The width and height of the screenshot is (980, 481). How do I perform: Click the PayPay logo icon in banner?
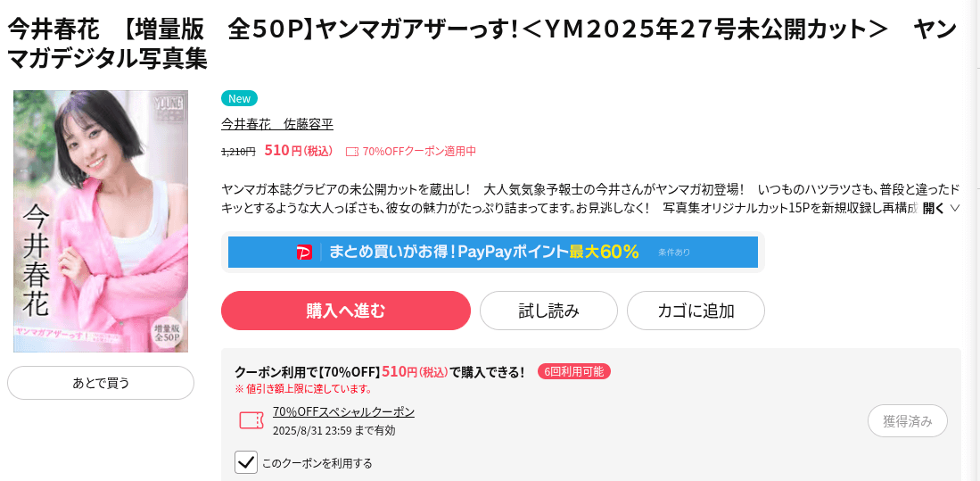click(x=304, y=252)
